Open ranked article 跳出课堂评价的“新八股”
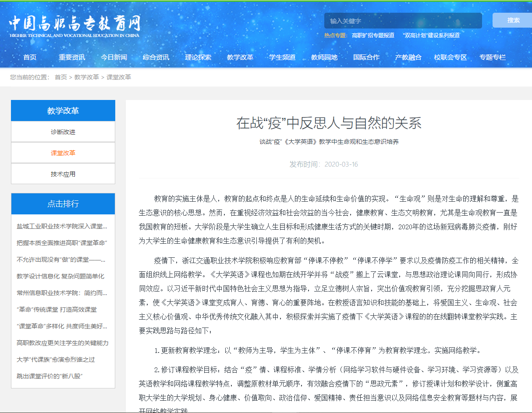532x413 pixels. coord(50,376)
